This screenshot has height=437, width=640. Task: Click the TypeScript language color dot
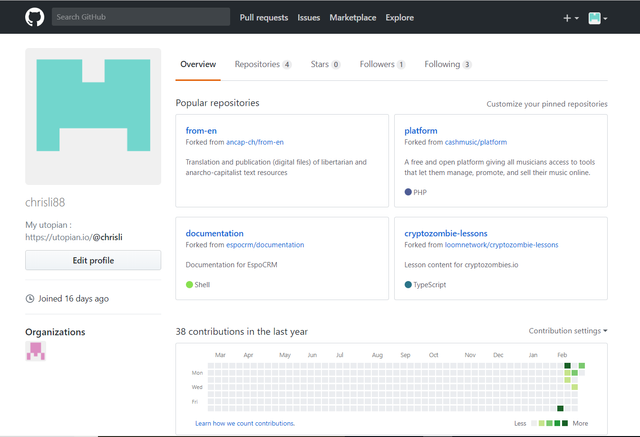pyautogui.click(x=408, y=284)
